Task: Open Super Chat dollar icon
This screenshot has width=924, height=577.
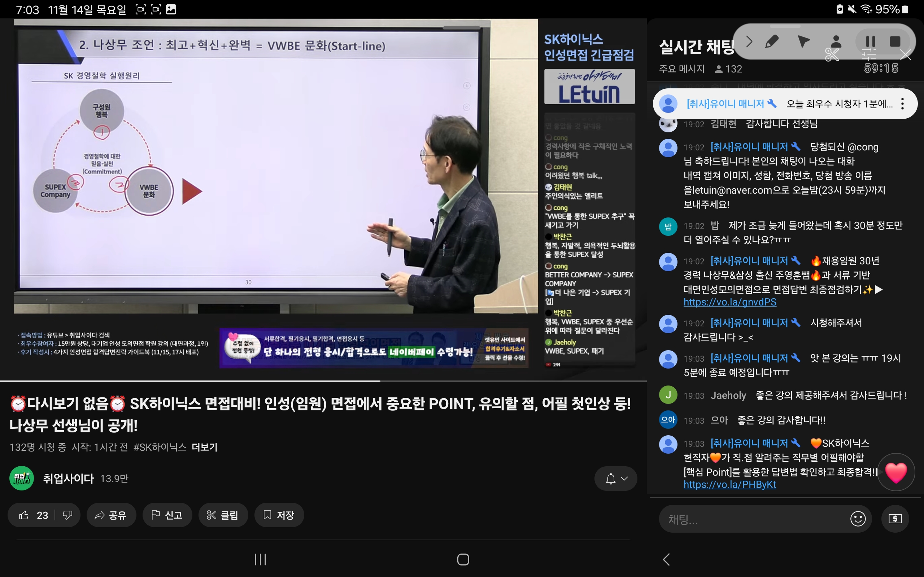Action: [895, 519]
